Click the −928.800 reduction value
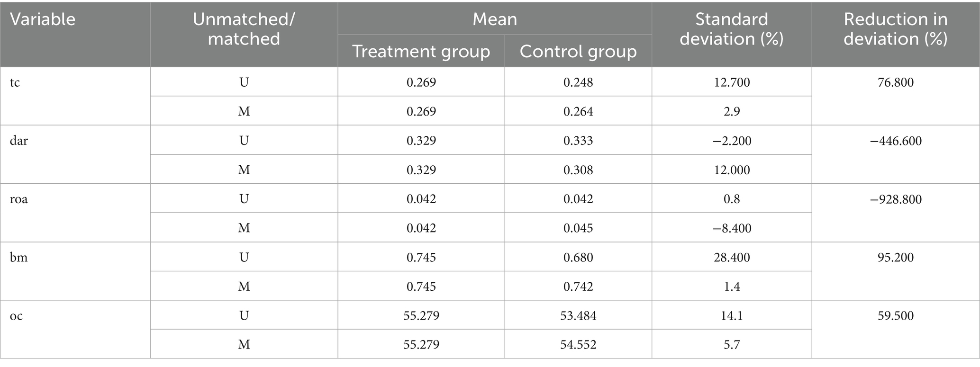The height and width of the screenshot is (367, 980). (x=895, y=199)
